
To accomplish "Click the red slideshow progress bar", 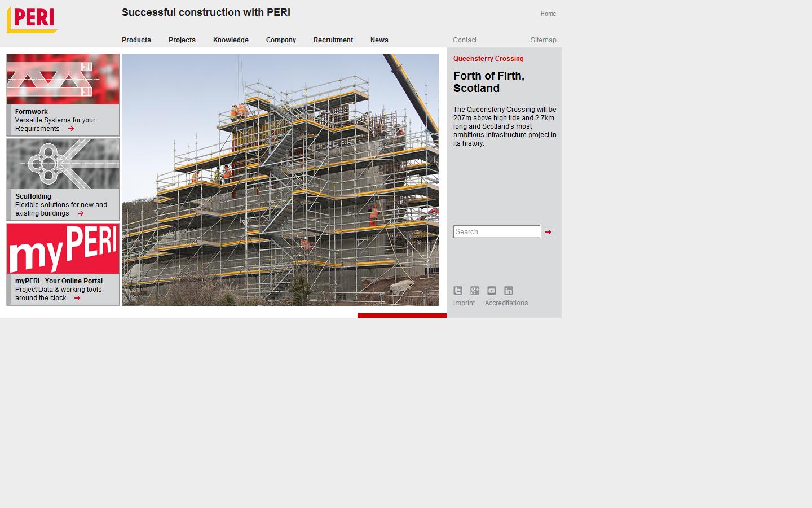I will pos(401,316).
